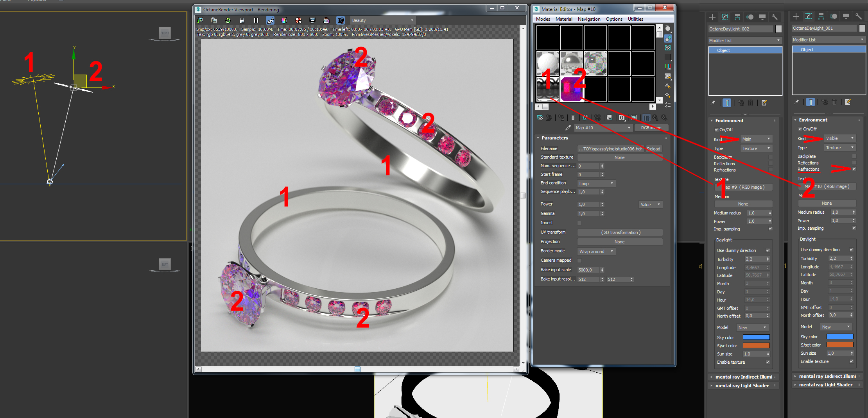Screen dimensions: 868x418
Task: Toggle the Backlight icon in Material Editor
Action: [x=668, y=38]
